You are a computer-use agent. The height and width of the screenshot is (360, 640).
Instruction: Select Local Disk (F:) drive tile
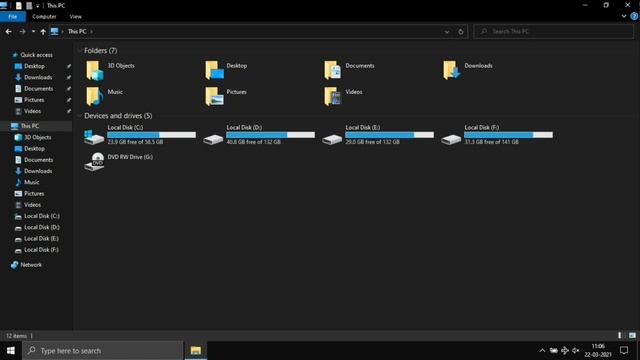pos(497,135)
